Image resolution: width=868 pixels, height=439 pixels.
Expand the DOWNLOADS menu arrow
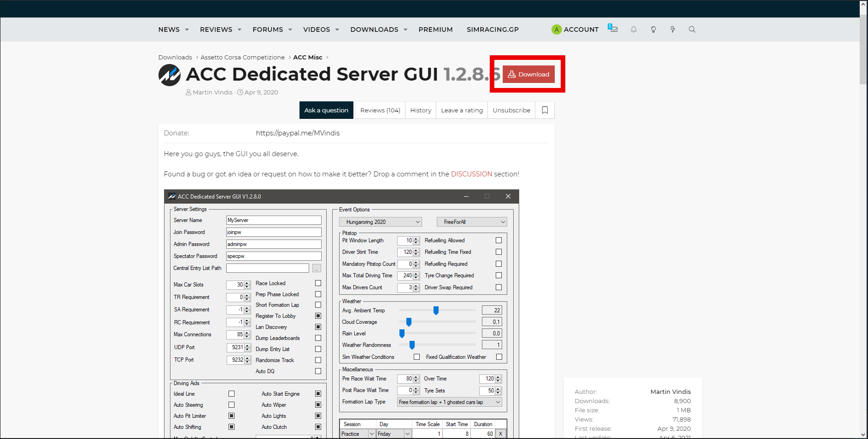coord(405,30)
